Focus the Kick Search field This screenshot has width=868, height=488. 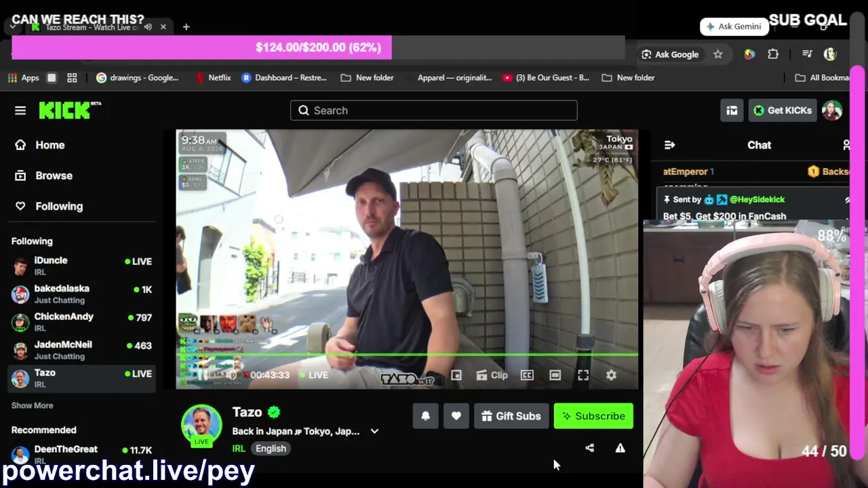434,110
